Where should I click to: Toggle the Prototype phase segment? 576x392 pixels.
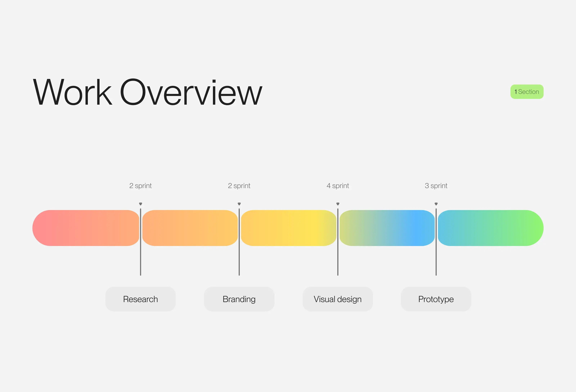tap(490, 228)
